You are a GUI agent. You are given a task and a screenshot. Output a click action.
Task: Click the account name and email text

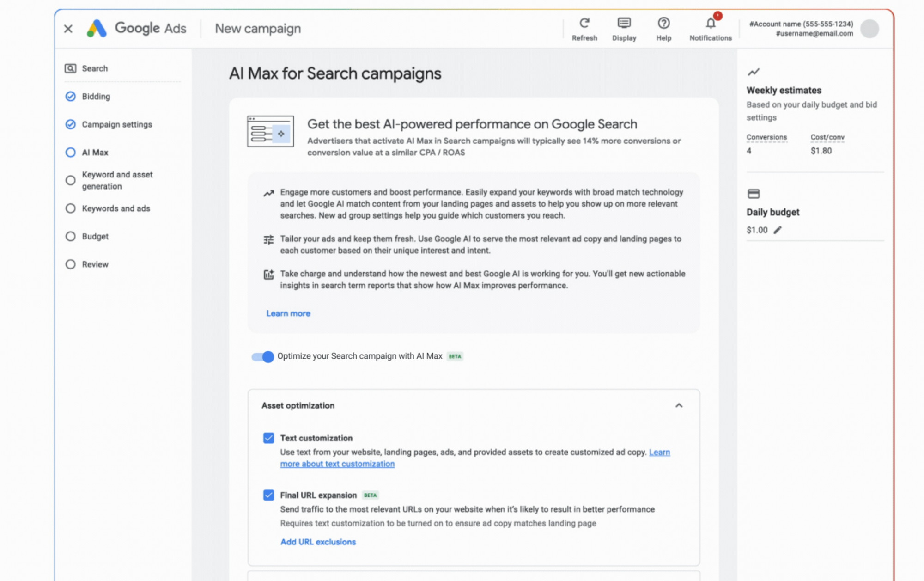click(801, 29)
